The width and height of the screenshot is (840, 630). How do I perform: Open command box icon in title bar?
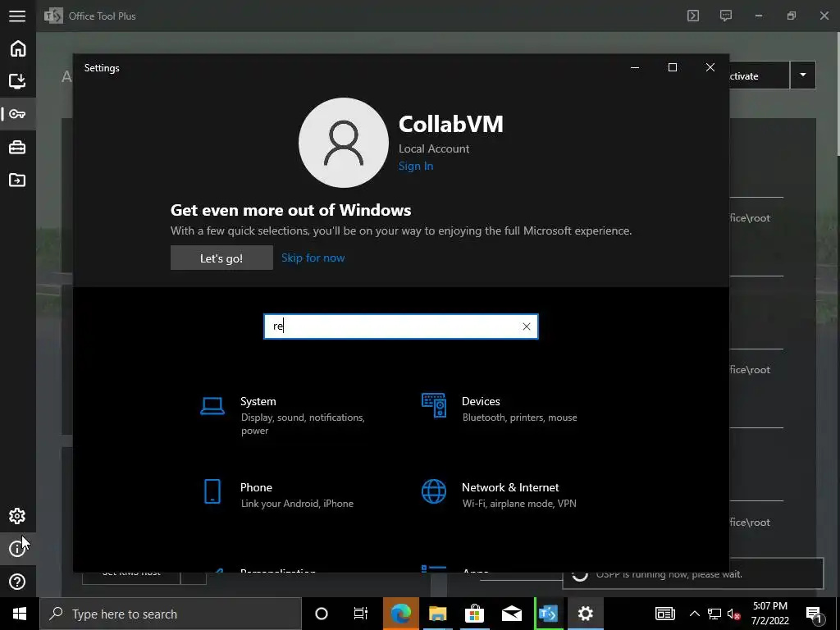pyautogui.click(x=693, y=16)
